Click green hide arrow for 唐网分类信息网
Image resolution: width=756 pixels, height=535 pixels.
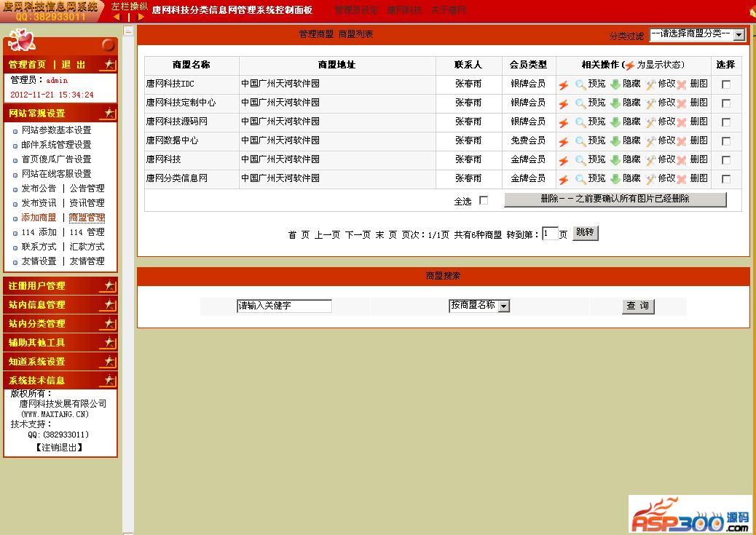click(x=615, y=179)
